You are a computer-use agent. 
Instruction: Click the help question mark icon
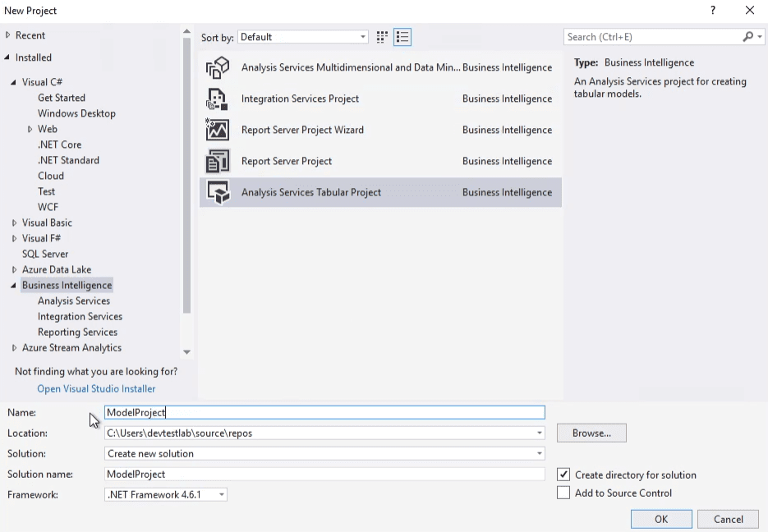[x=712, y=11]
